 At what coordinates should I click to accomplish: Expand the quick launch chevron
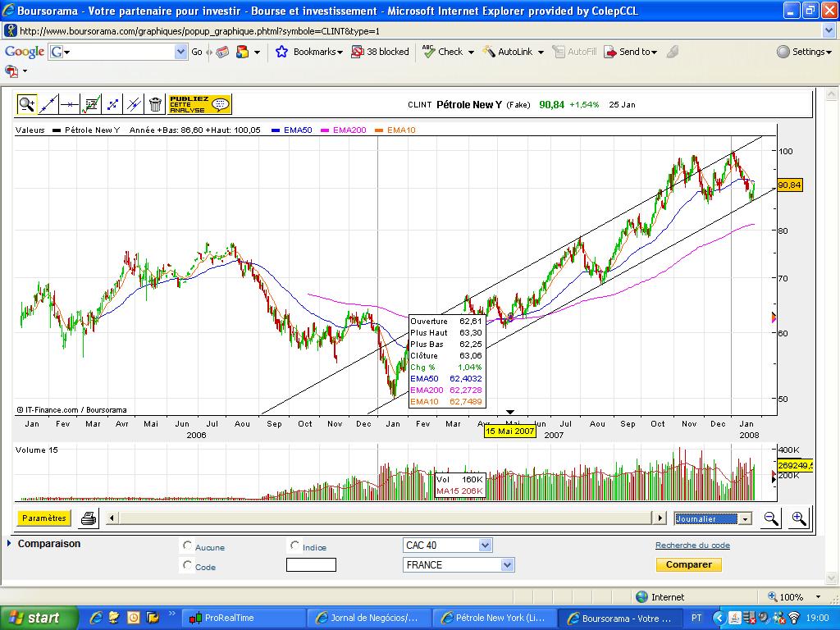172,614
